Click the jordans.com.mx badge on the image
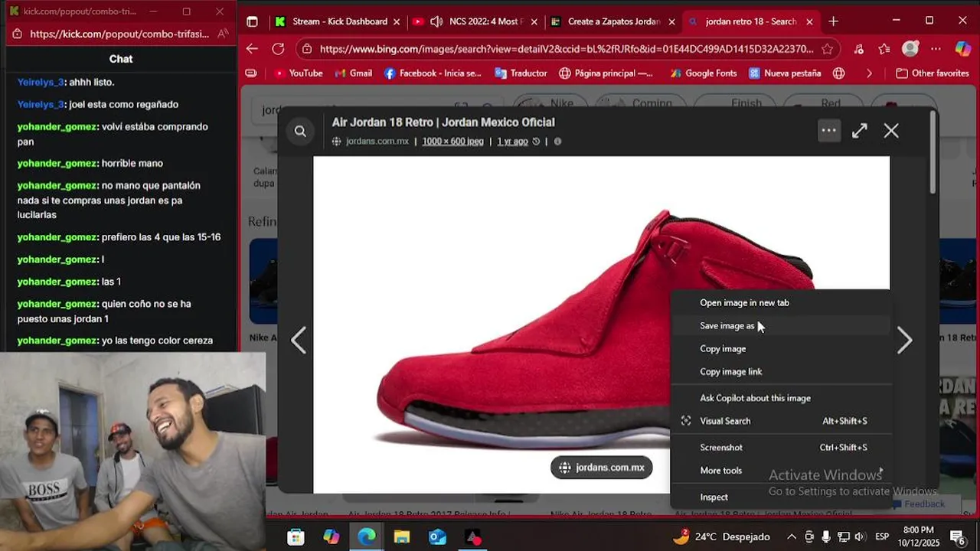Viewport: 980px width, 551px height. pos(601,468)
